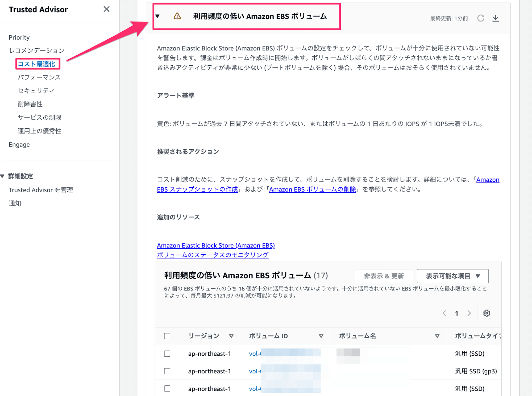Open table preferences gear icon
Image resolution: width=532 pixels, height=396 pixels.
(487, 313)
